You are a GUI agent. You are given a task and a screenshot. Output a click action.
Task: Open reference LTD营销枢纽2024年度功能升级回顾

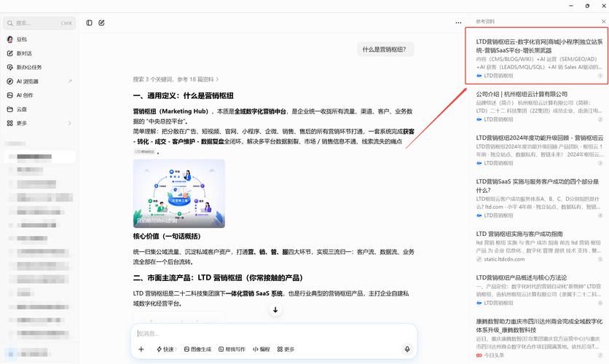(540, 138)
